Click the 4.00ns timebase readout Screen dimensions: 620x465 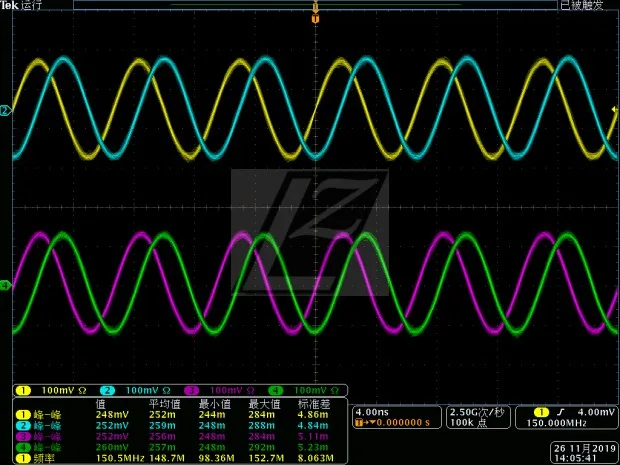(372, 412)
